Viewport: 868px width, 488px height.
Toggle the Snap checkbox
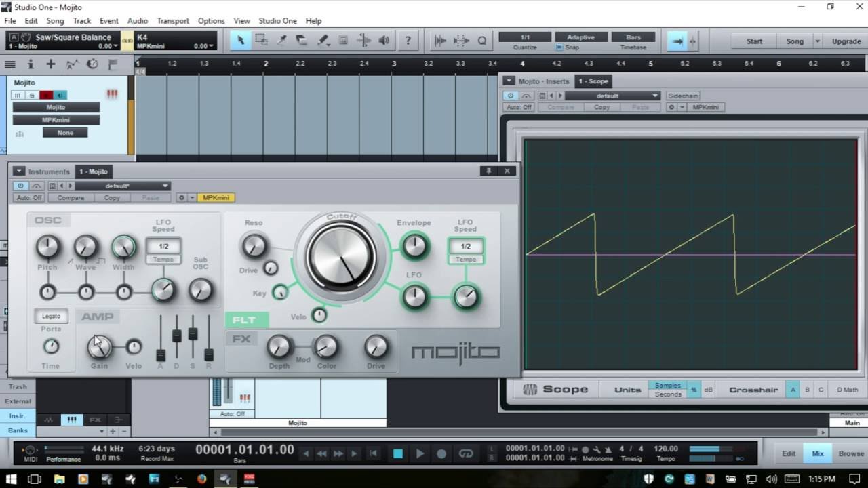click(559, 47)
